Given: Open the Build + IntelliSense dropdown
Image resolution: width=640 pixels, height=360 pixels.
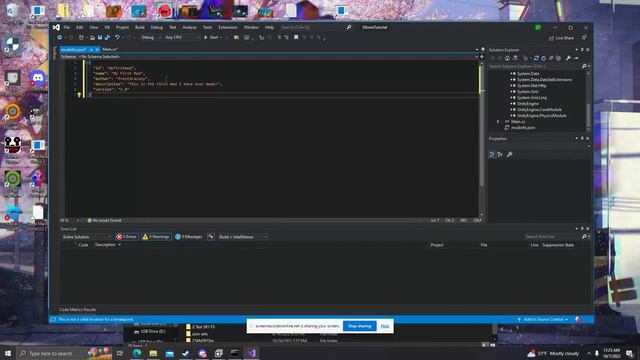Looking at the screenshot, I should point(243,237).
